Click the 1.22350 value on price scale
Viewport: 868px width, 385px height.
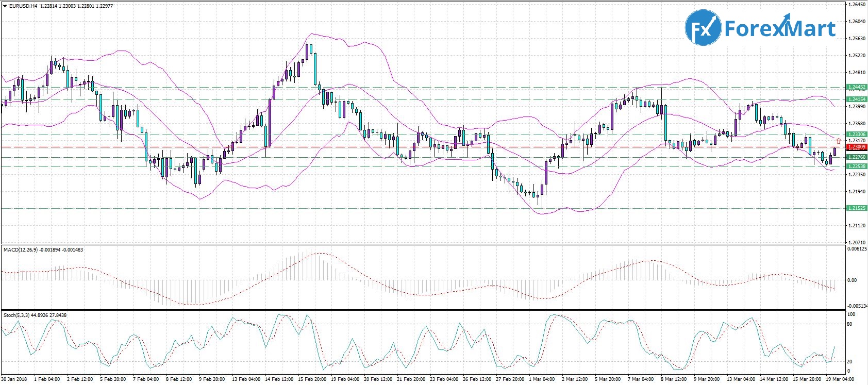(857, 175)
